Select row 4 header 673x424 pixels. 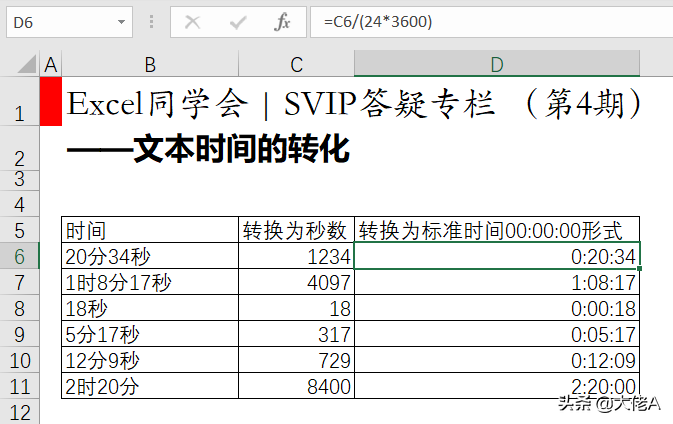19,204
